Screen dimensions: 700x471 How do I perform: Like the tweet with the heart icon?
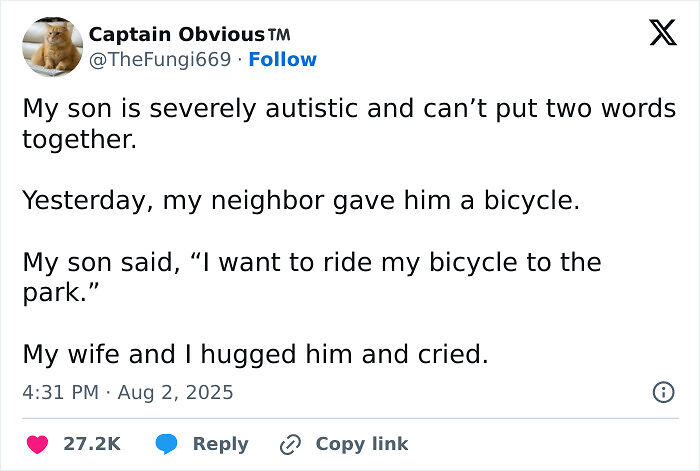[36, 444]
